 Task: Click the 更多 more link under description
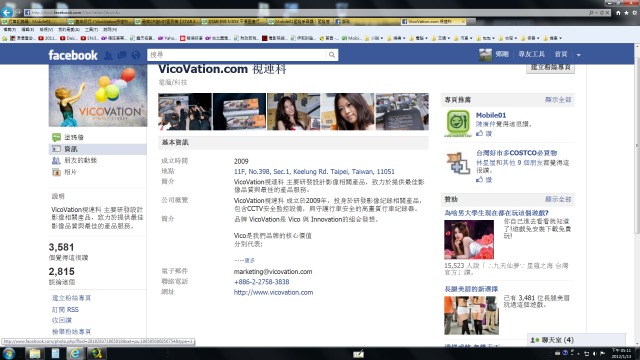coord(249,260)
